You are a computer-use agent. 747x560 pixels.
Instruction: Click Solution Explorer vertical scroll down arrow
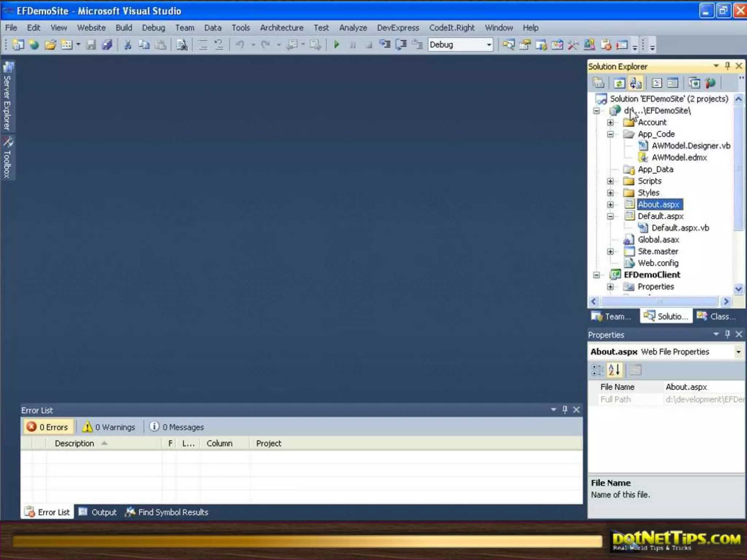[x=739, y=289]
